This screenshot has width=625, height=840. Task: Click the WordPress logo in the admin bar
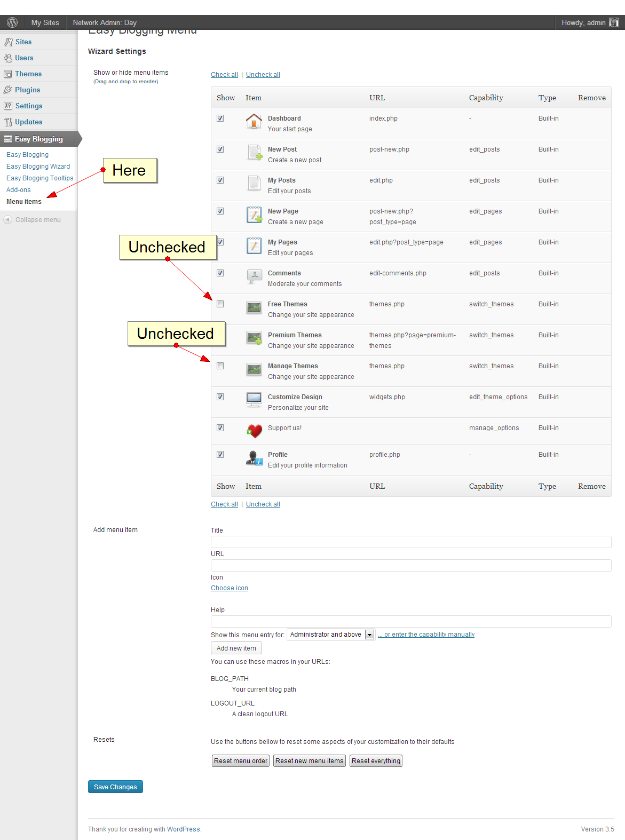12,22
